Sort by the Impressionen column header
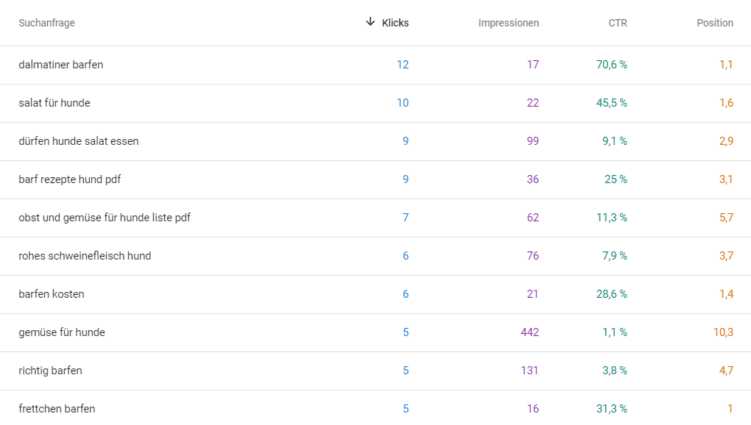Screen dimensions: 751x425 coord(508,23)
